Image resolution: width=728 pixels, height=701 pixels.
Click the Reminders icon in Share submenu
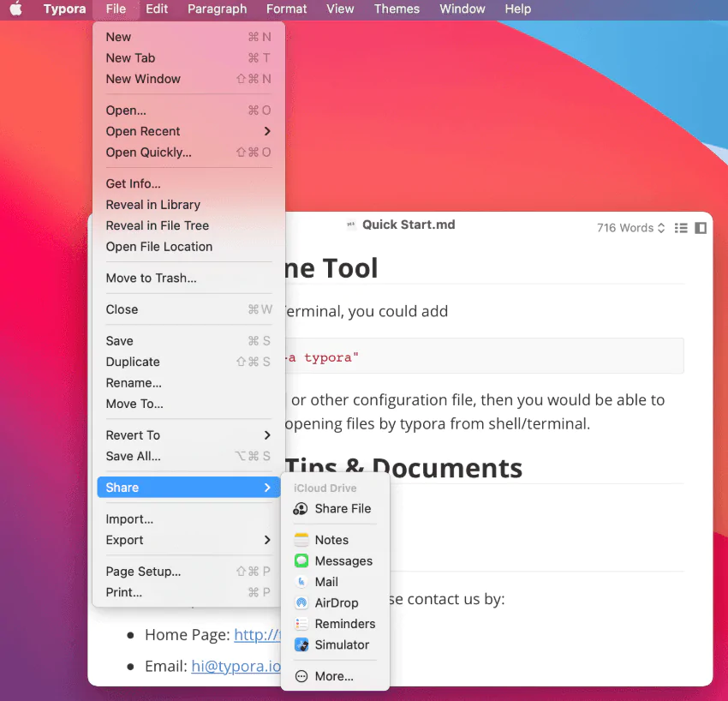click(x=301, y=624)
